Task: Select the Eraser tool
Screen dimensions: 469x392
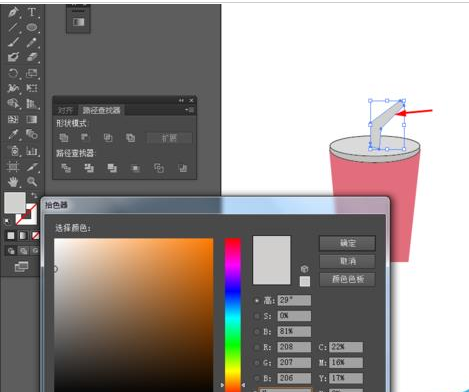Action: pos(32,57)
